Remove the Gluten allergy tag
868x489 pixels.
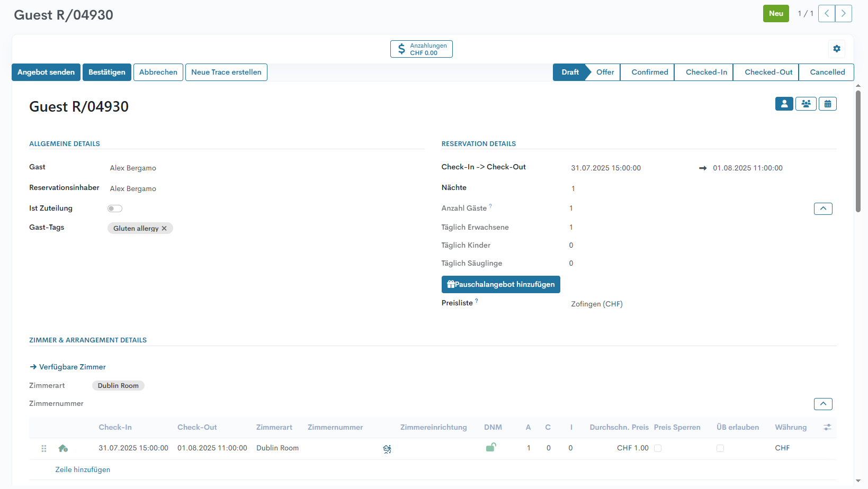[x=164, y=229]
